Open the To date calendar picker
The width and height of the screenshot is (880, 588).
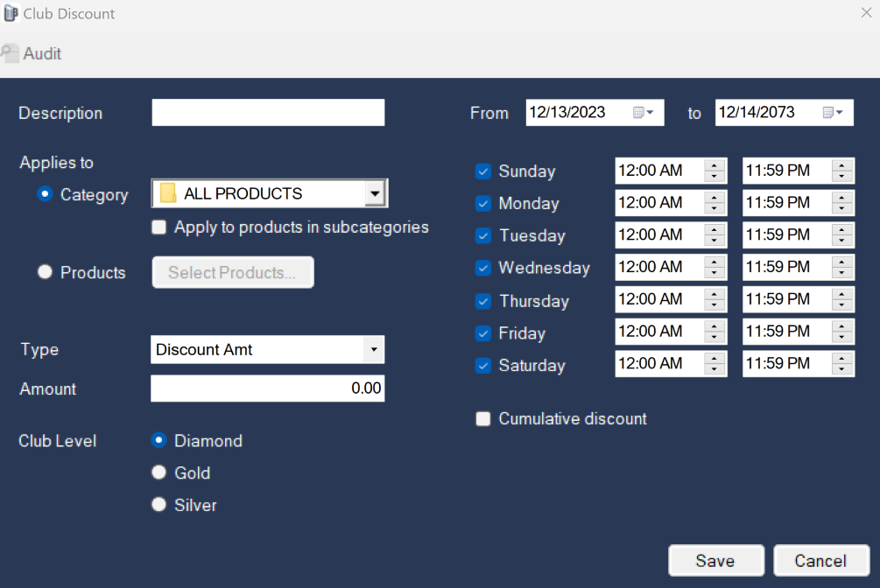[833, 113]
